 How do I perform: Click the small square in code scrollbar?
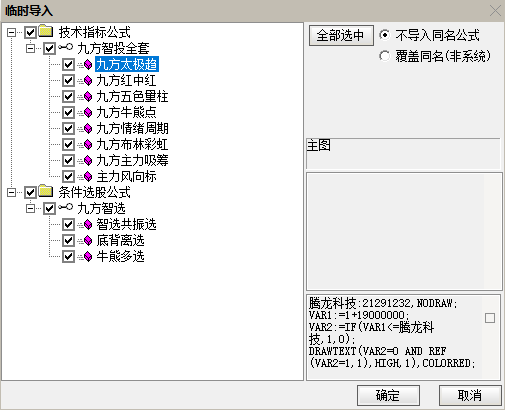click(x=490, y=318)
